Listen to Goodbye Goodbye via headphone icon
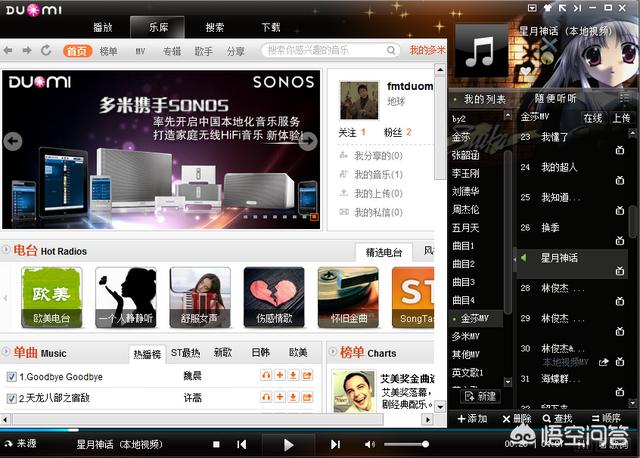The height and width of the screenshot is (458, 640). pos(266,375)
